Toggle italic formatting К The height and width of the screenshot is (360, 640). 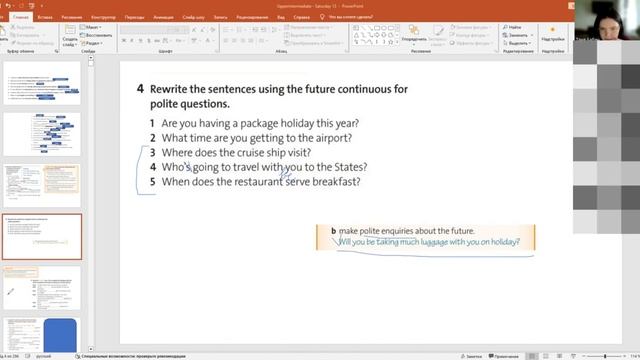coord(132,41)
